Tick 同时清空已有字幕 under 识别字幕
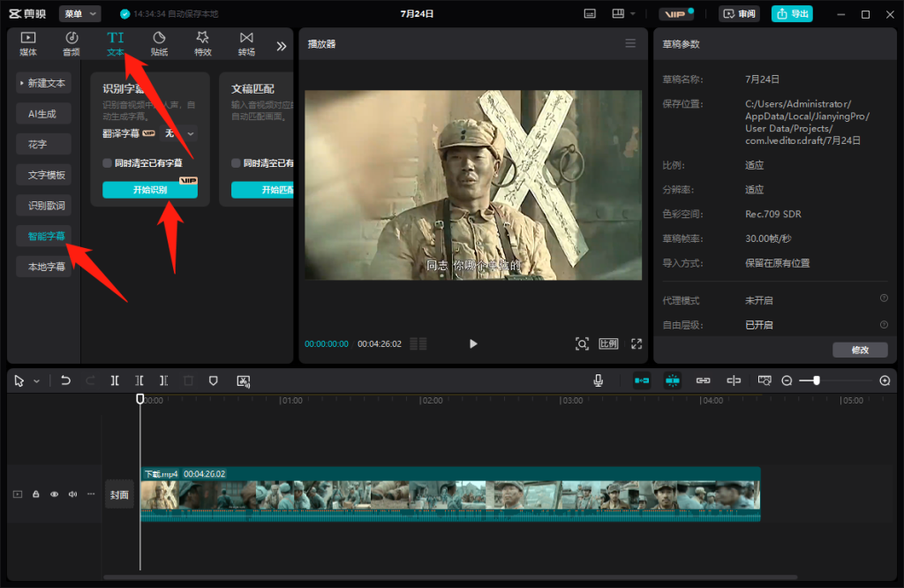 pyautogui.click(x=107, y=163)
